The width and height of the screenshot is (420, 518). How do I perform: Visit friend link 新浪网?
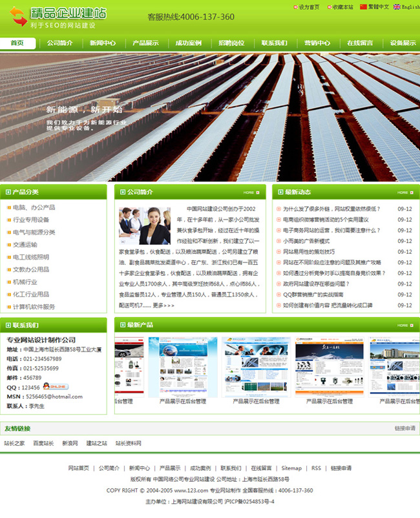pyautogui.click(x=70, y=443)
